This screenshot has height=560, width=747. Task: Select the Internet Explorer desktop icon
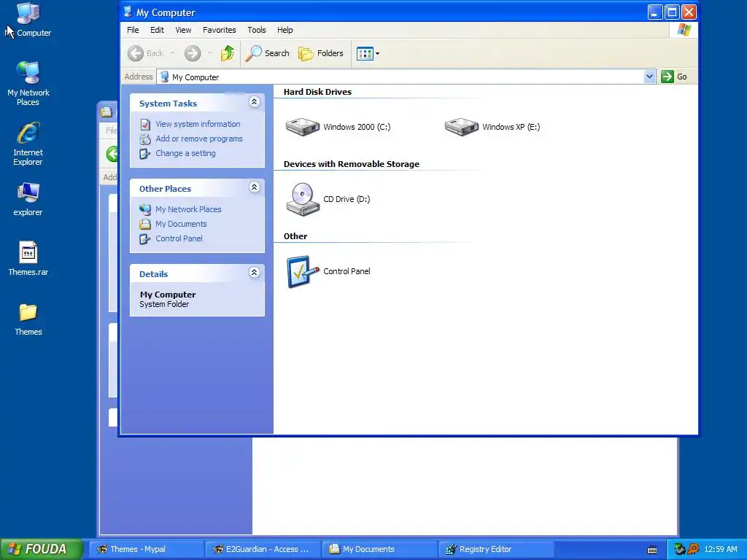[28, 144]
